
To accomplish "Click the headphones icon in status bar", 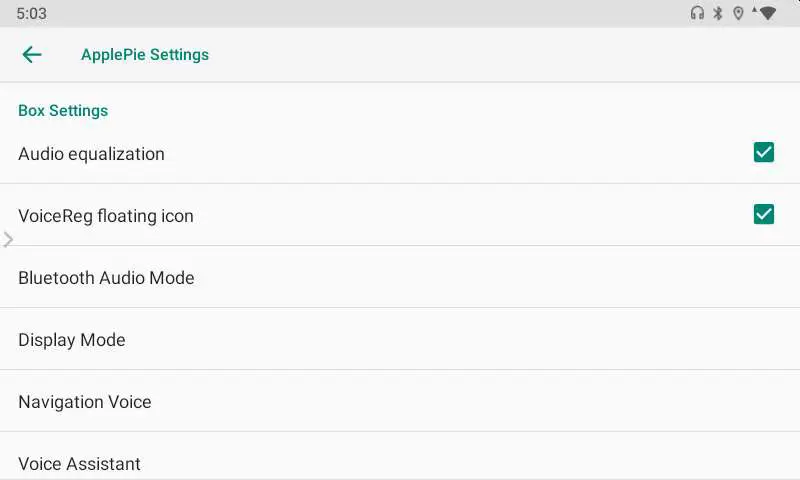I will tap(697, 14).
